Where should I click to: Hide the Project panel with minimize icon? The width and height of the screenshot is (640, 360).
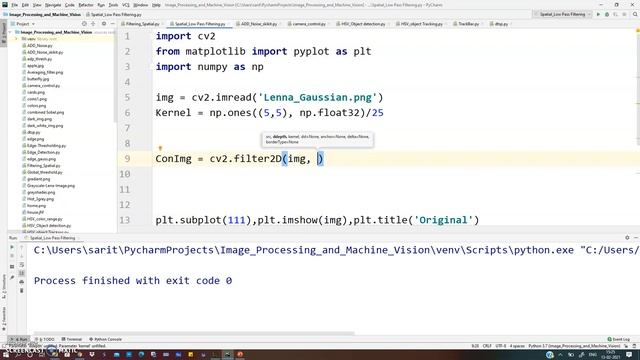113,24
